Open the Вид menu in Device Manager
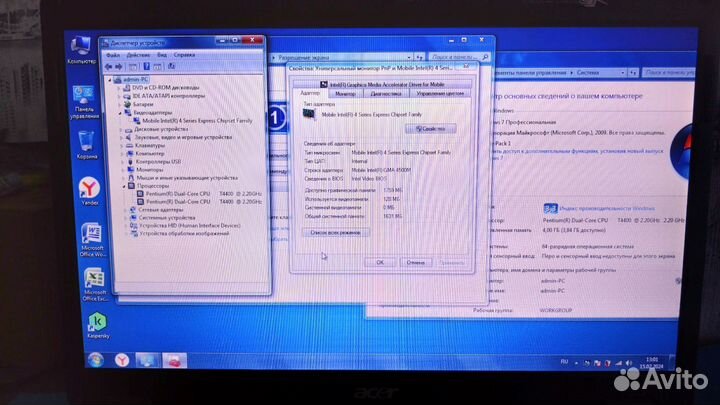 click(x=162, y=55)
